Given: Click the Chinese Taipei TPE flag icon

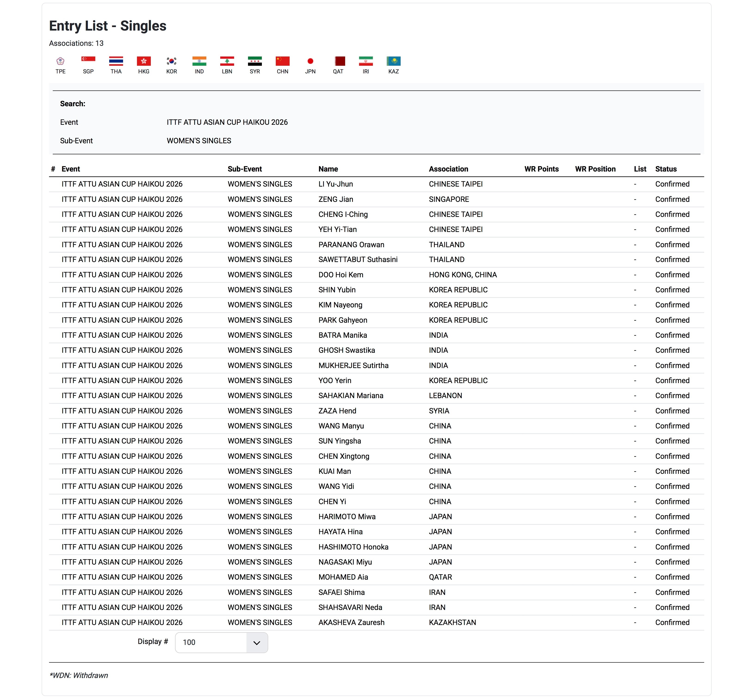Looking at the screenshot, I should (60, 61).
